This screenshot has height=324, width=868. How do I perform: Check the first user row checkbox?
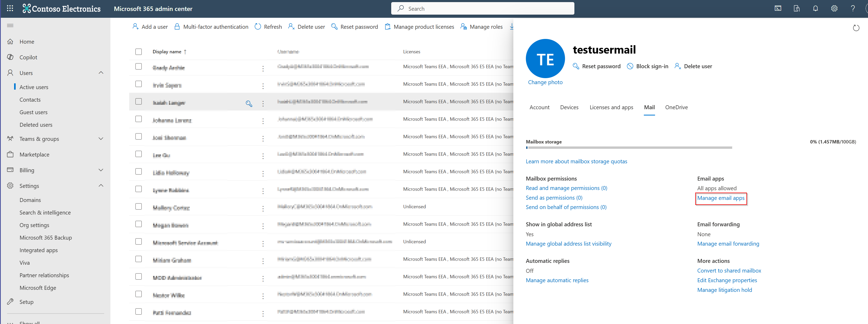[139, 66]
